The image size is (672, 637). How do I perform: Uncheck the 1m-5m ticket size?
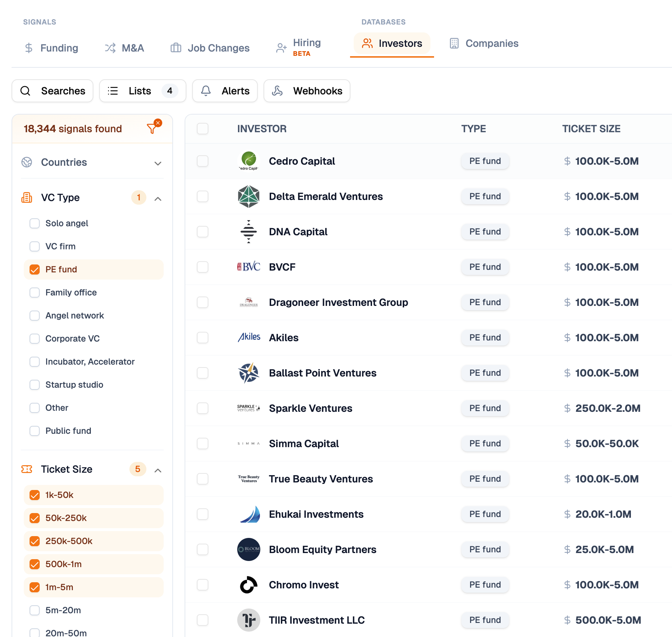click(35, 587)
